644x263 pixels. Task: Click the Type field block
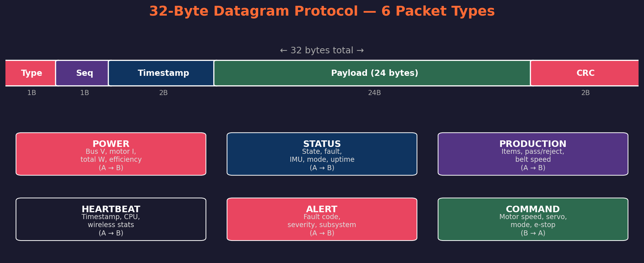point(32,73)
